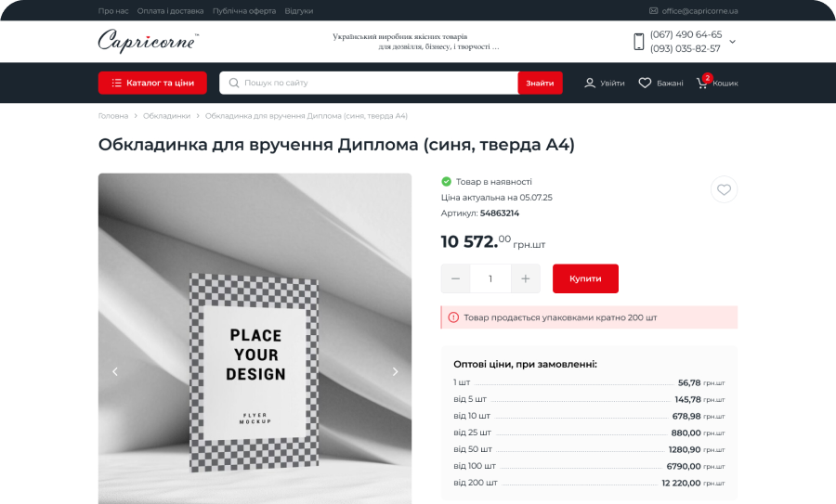Go to 'Обкладинки' breadcrumb
The width and height of the screenshot is (836, 504).
pos(166,116)
